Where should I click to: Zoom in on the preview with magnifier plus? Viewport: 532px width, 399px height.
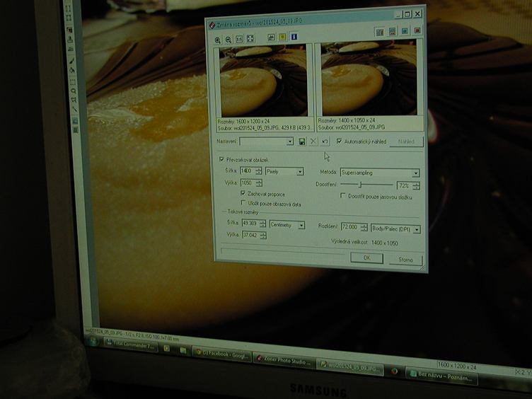click(x=218, y=40)
